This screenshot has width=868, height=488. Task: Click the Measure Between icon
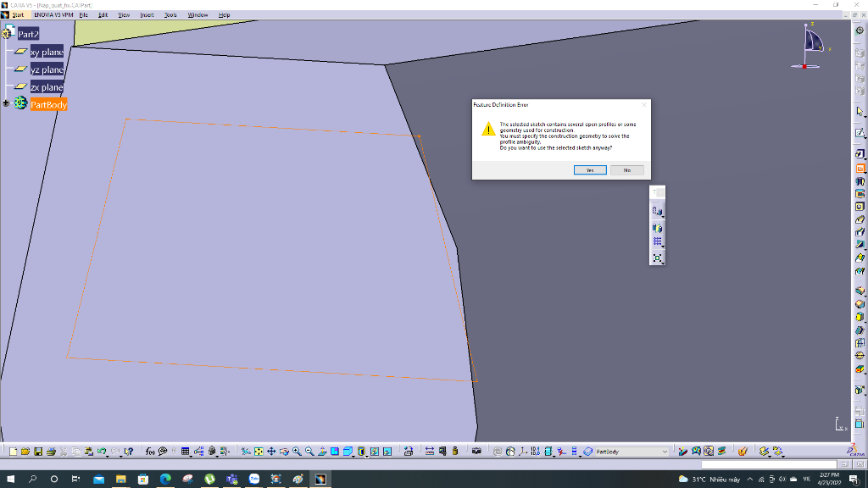tap(431, 452)
